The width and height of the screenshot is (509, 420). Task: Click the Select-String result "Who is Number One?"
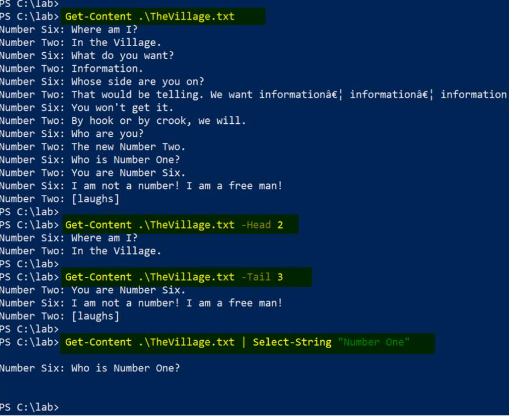[125, 368]
